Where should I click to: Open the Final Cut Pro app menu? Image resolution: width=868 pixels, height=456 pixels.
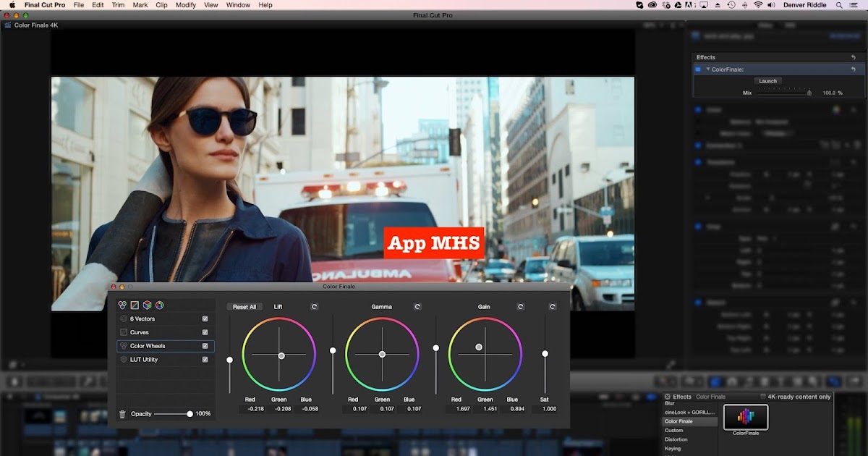click(x=46, y=5)
